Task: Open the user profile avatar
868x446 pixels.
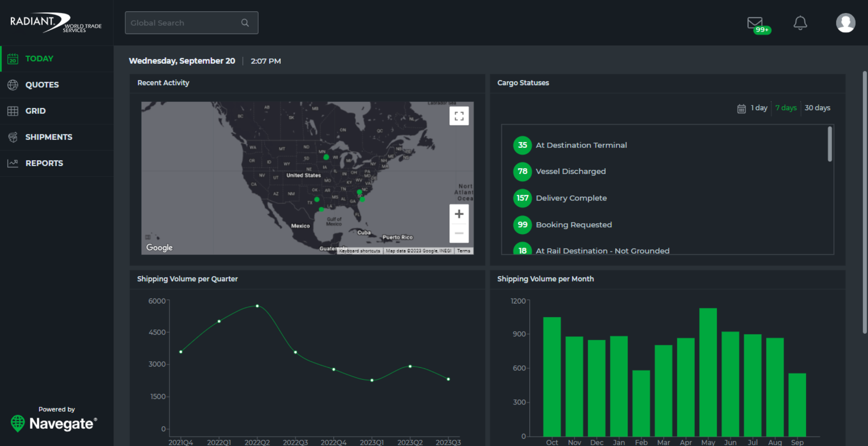Action: point(845,23)
